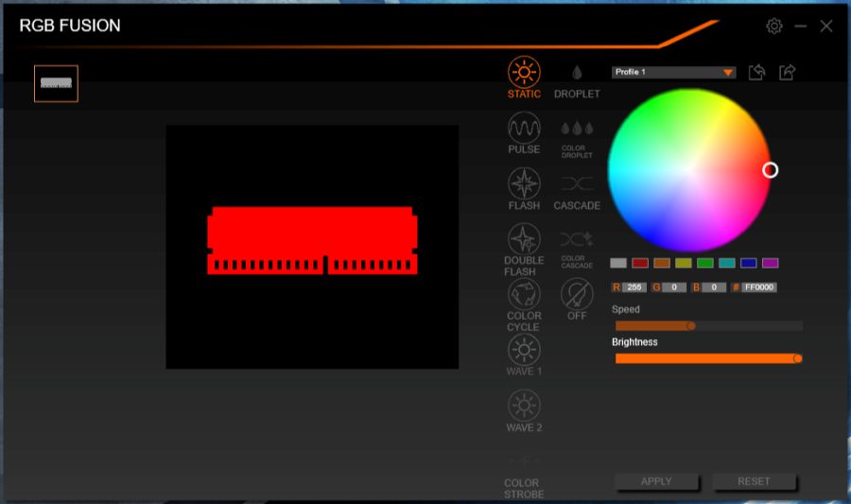The height and width of the screenshot is (504, 851).
Task: Click the APPLY button
Action: pyautogui.click(x=656, y=481)
